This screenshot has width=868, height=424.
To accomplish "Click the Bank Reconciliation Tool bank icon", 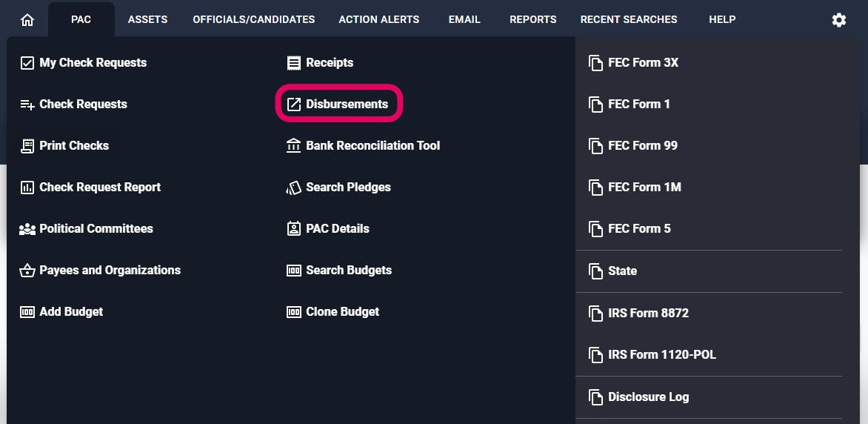I will pos(293,145).
